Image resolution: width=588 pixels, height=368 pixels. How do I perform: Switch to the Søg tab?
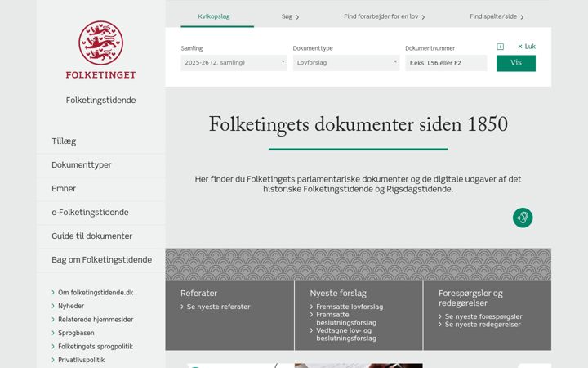coord(290,16)
